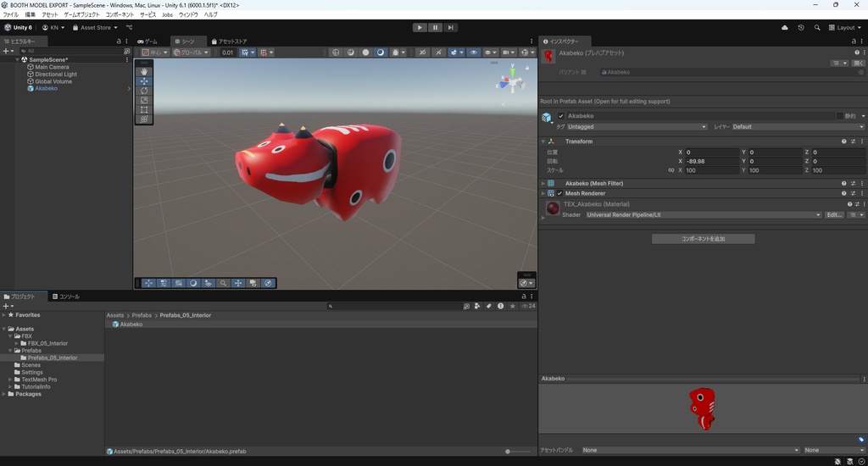Open the pivot center mode dropdown
Image resolution: width=868 pixels, height=466 pixels.
coord(154,53)
